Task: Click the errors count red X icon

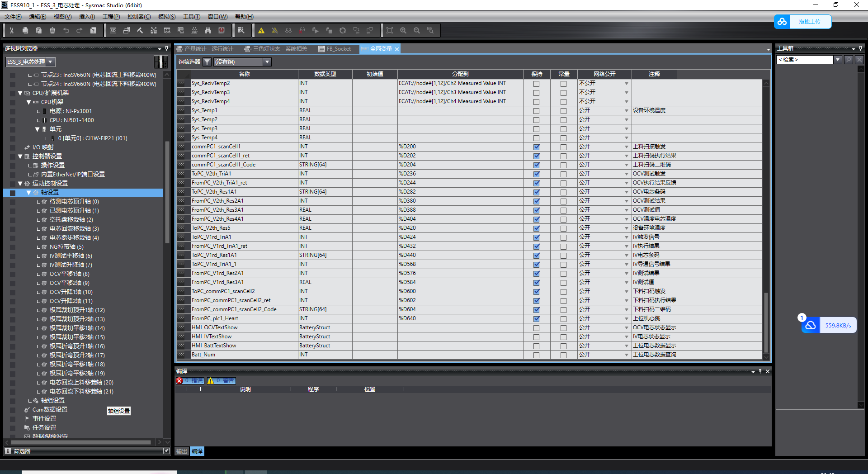Action: [179, 381]
